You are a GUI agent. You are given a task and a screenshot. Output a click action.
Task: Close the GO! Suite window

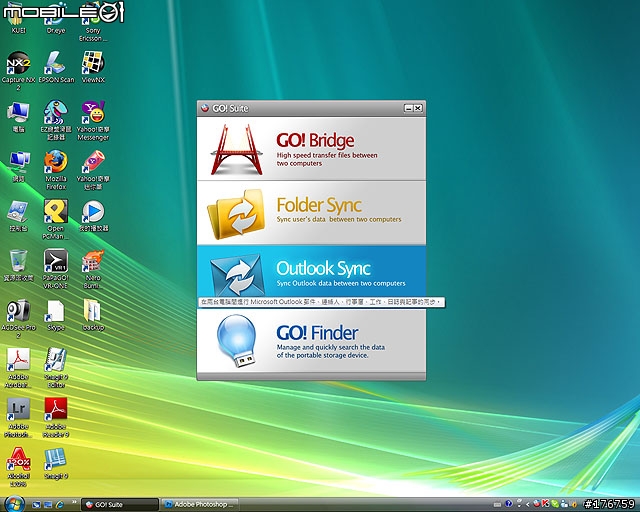pos(418,108)
